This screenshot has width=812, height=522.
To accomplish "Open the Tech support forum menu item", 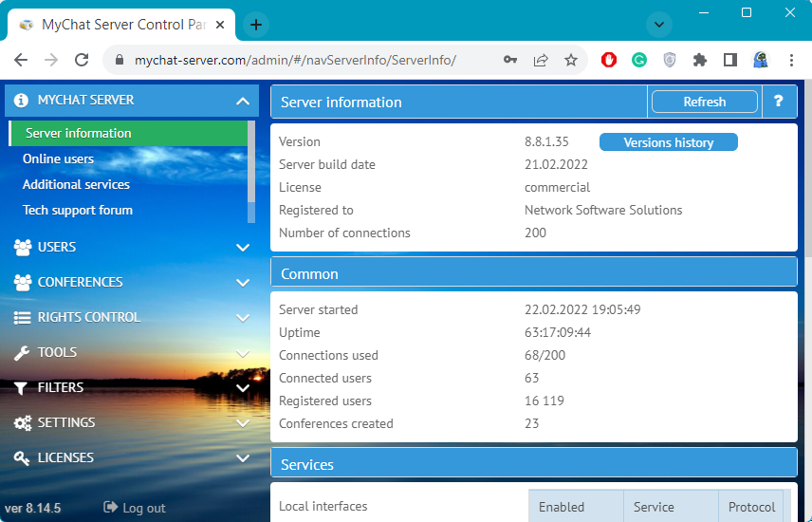I will [78, 210].
